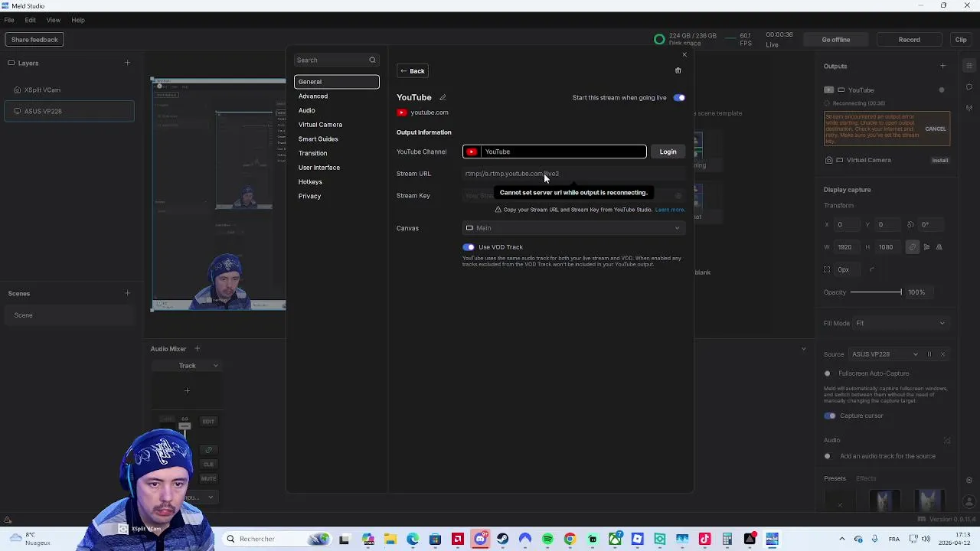The image size is (980, 551).
Task: Open the Source ASUS VP228 dropdown
Action: pyautogui.click(x=885, y=354)
